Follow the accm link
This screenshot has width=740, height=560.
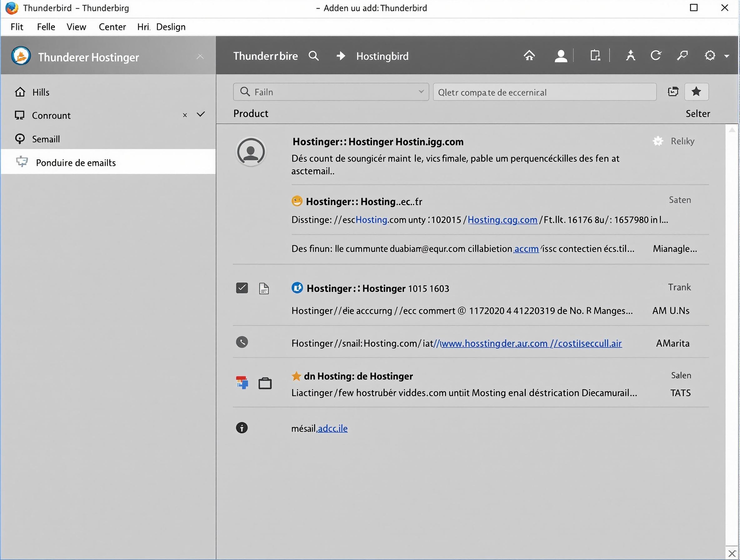click(526, 249)
